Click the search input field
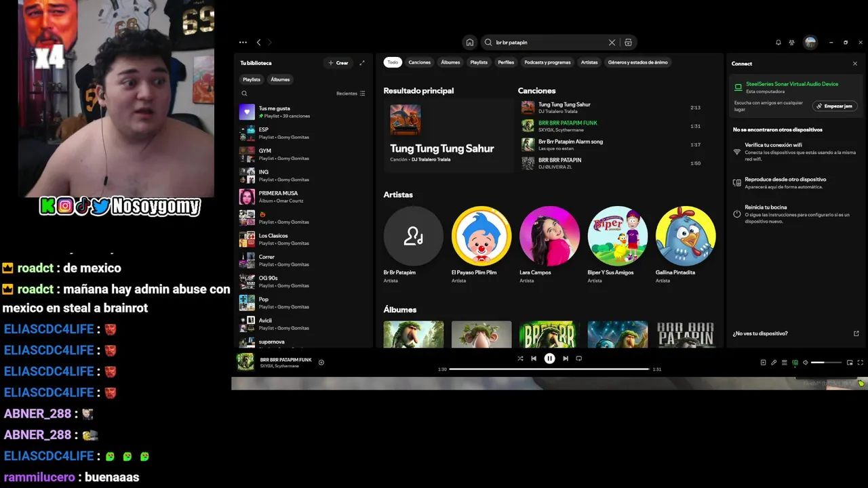This screenshot has height=488, width=868. (x=550, y=42)
